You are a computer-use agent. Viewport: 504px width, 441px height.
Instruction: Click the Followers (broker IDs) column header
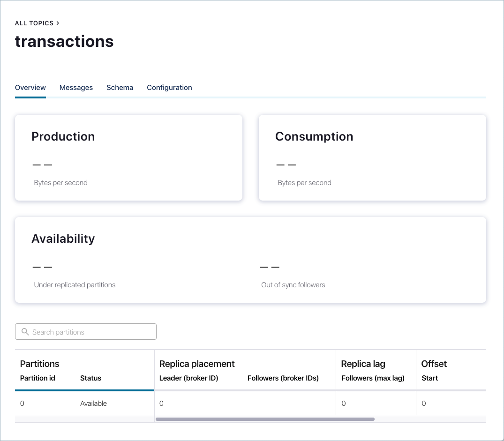(283, 378)
